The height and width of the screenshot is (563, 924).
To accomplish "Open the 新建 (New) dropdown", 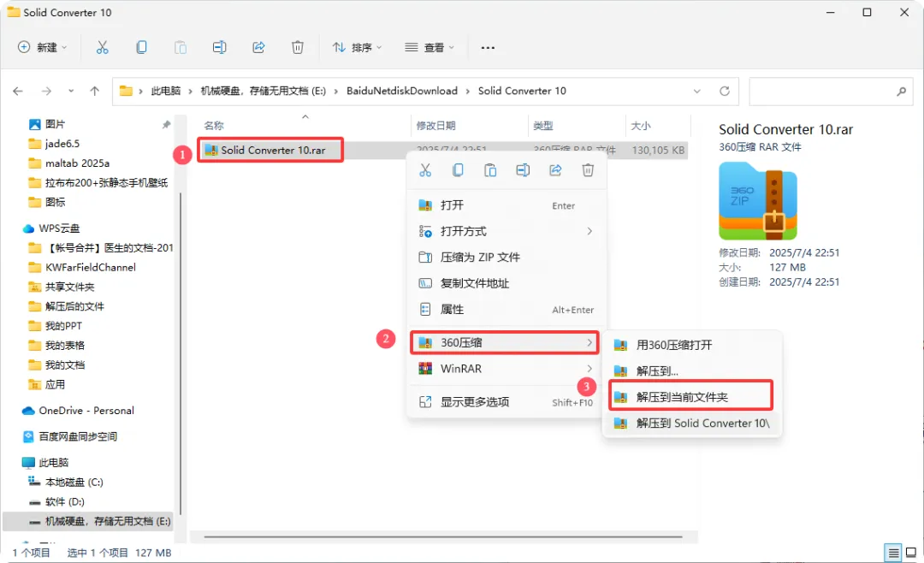I will tap(43, 48).
